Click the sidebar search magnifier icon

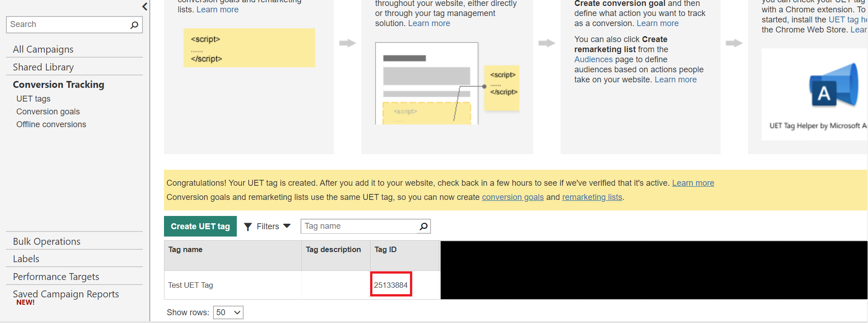pos(134,25)
